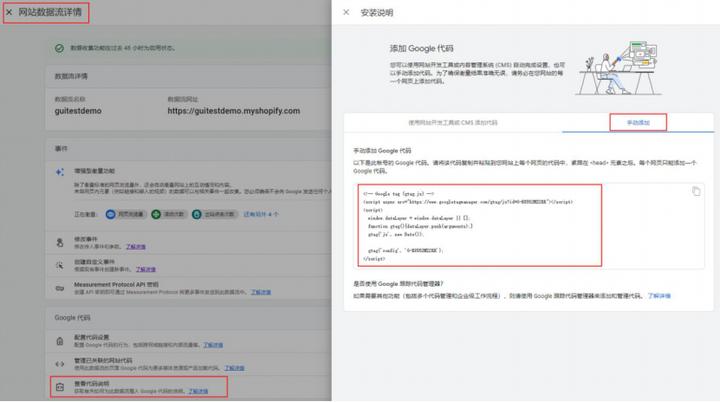Close the 安装说明 panel
This screenshot has width=720, height=402.
click(x=346, y=12)
